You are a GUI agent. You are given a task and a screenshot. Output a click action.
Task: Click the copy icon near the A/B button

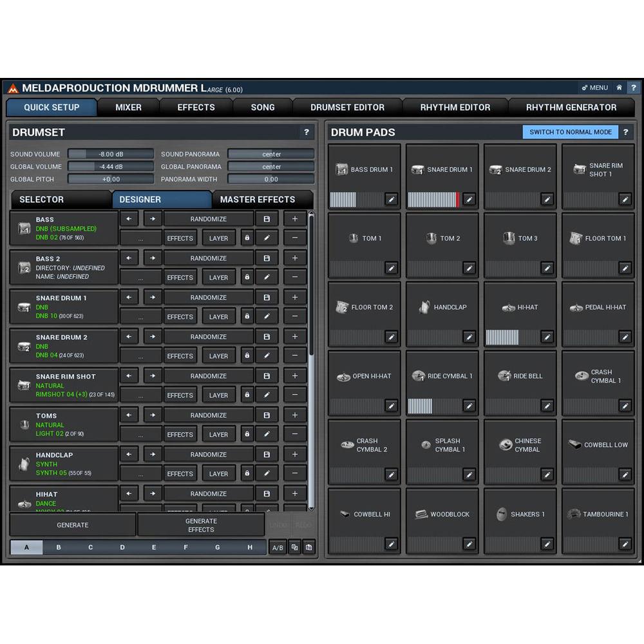(295, 547)
